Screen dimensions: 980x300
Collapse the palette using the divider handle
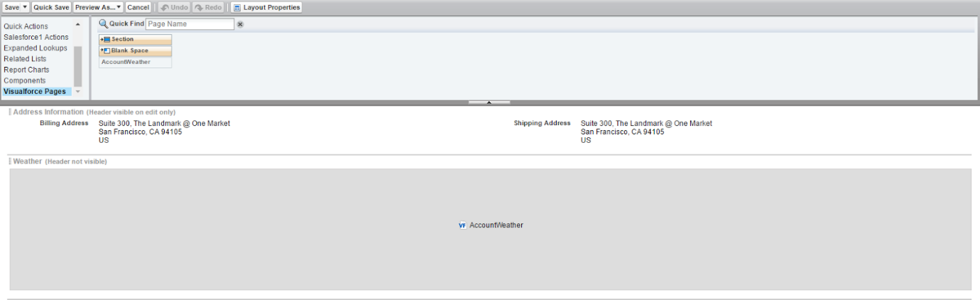click(x=489, y=102)
